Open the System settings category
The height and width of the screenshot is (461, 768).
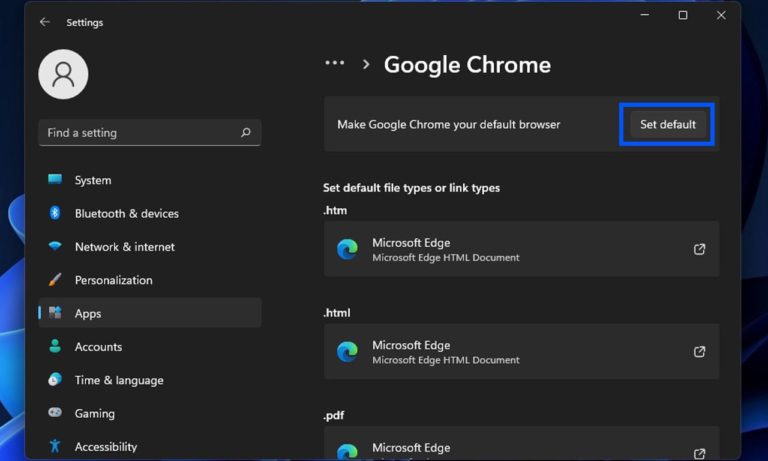coord(149,180)
